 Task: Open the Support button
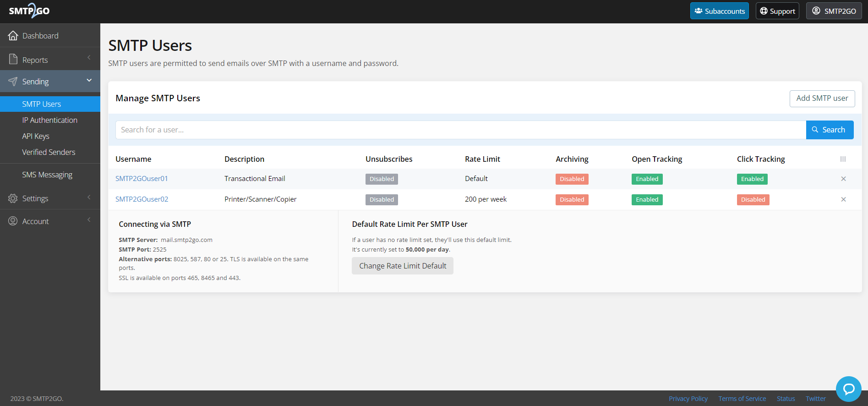[x=777, y=11]
